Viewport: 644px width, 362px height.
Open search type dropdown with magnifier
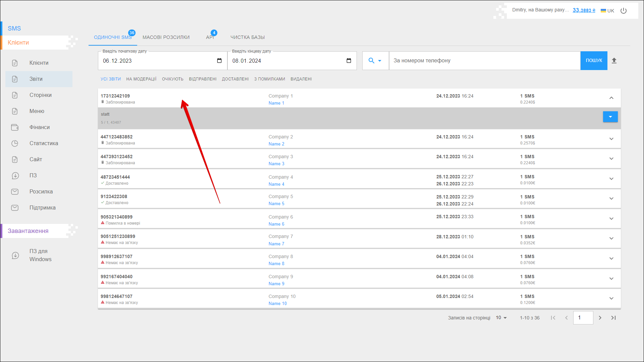click(375, 61)
